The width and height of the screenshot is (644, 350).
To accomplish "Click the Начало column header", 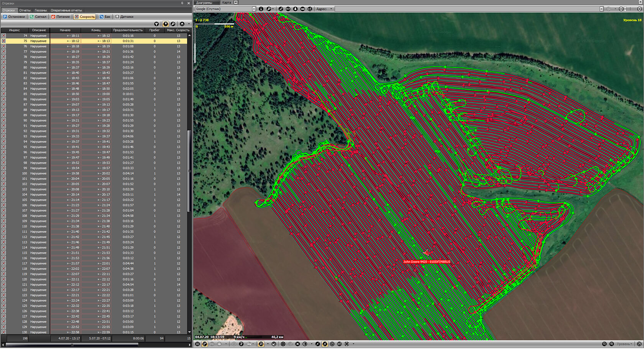I will [65, 30].
